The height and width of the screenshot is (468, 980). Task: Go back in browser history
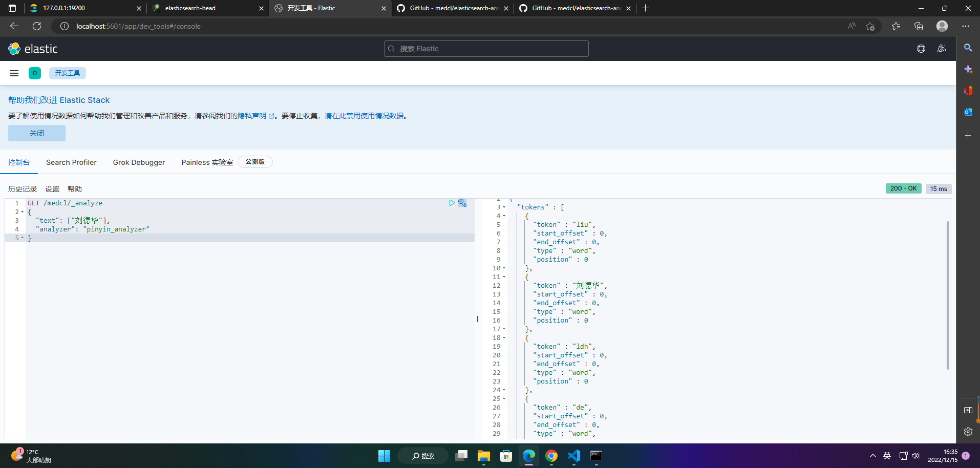pos(14,26)
